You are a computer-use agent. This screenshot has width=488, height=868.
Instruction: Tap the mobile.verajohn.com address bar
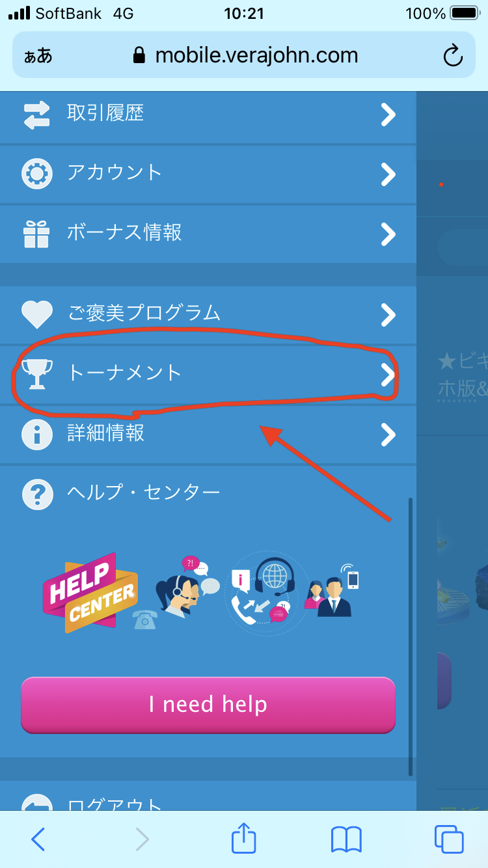pyautogui.click(x=244, y=55)
